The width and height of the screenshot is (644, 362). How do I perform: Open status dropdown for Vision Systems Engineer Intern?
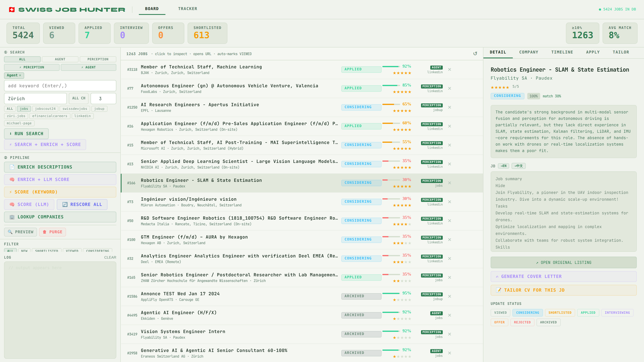(x=361, y=334)
